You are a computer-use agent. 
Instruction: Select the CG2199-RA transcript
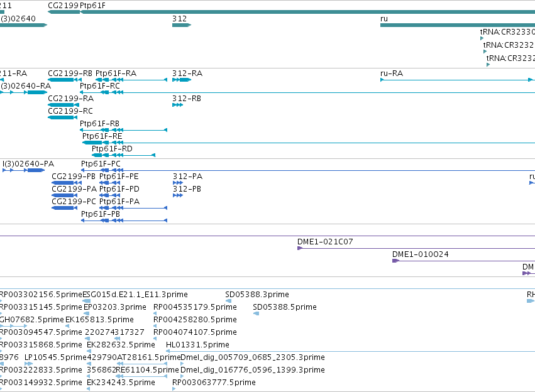click(63, 105)
